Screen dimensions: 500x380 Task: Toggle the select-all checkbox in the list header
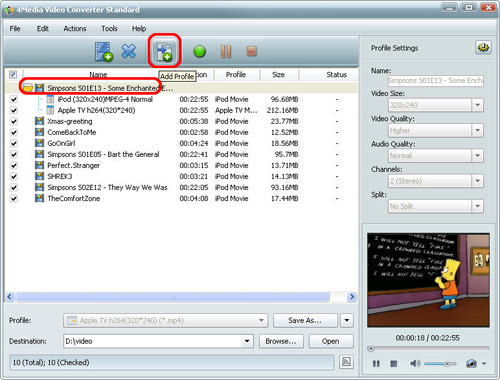coord(13,74)
